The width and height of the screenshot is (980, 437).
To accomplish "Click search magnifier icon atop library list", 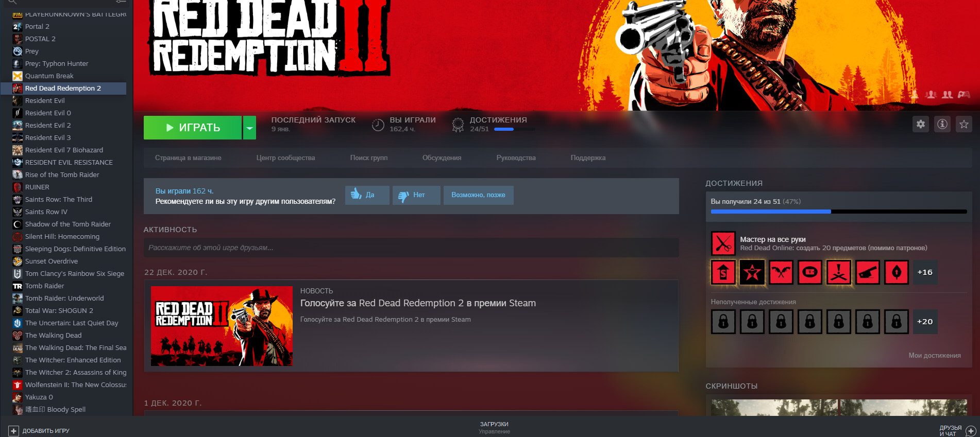I will 12,2.
